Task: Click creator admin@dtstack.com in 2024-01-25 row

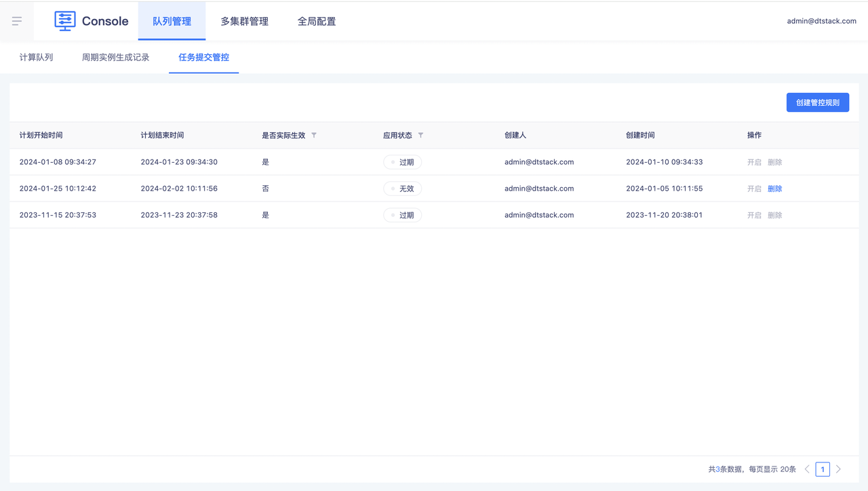Action: coord(539,189)
